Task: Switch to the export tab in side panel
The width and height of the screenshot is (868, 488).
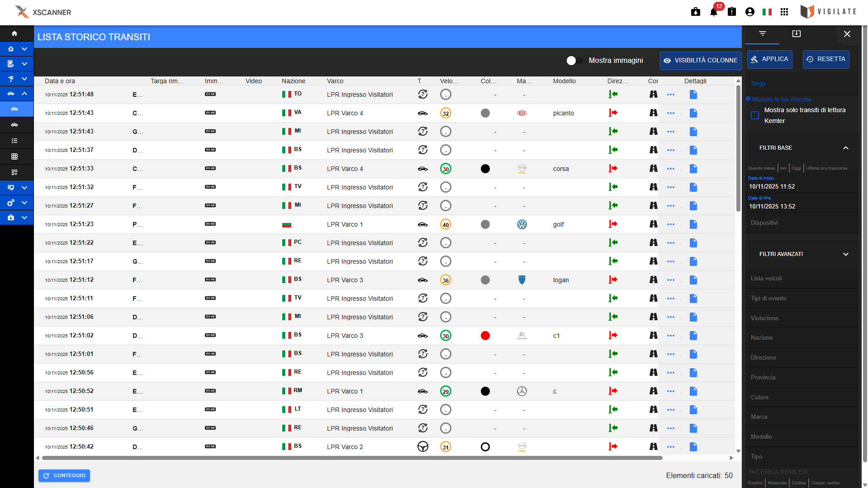Action: pos(796,34)
